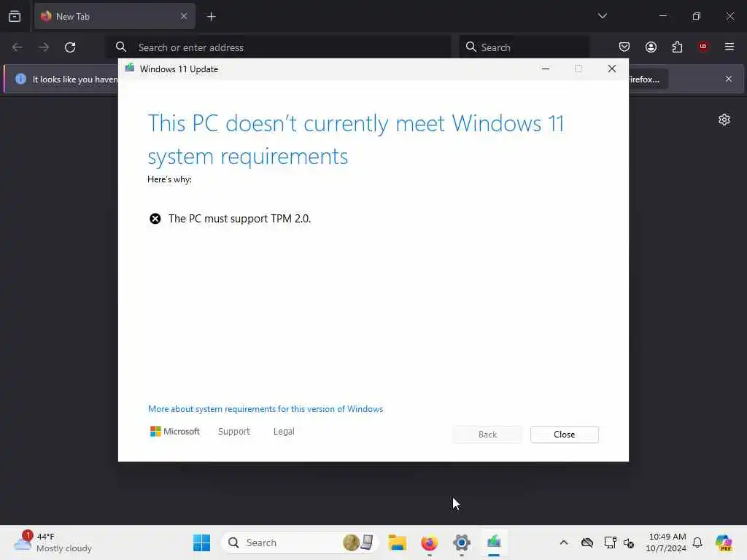747x560 pixels.
Task: Click Windows 11 Update app icon on taskbar
Action: pos(494,542)
